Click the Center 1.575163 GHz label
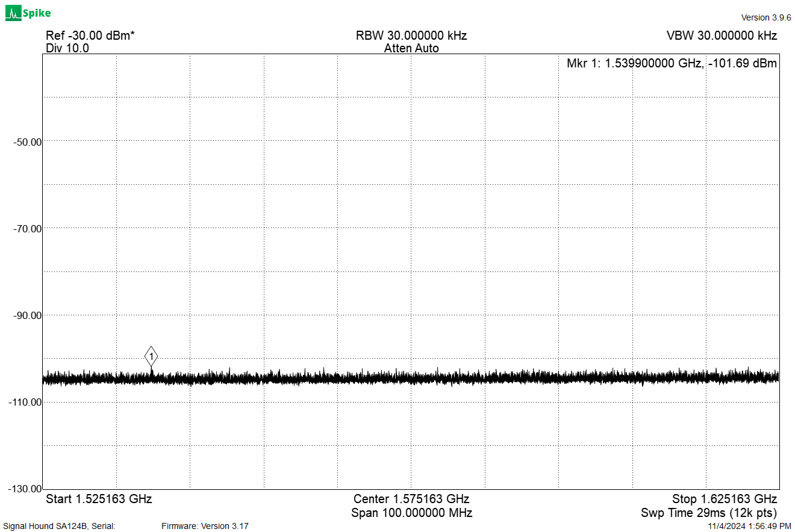 (411, 499)
